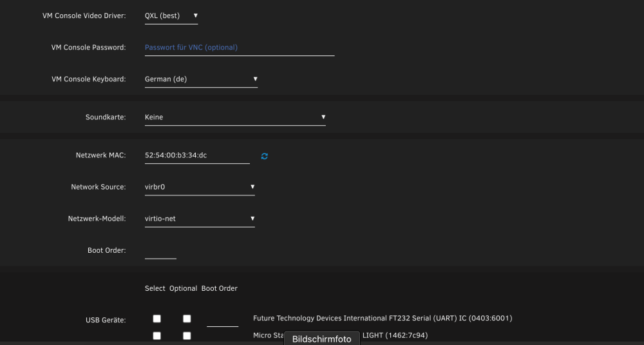Click the Select column header
The height and width of the screenshot is (345, 644).
tap(155, 289)
